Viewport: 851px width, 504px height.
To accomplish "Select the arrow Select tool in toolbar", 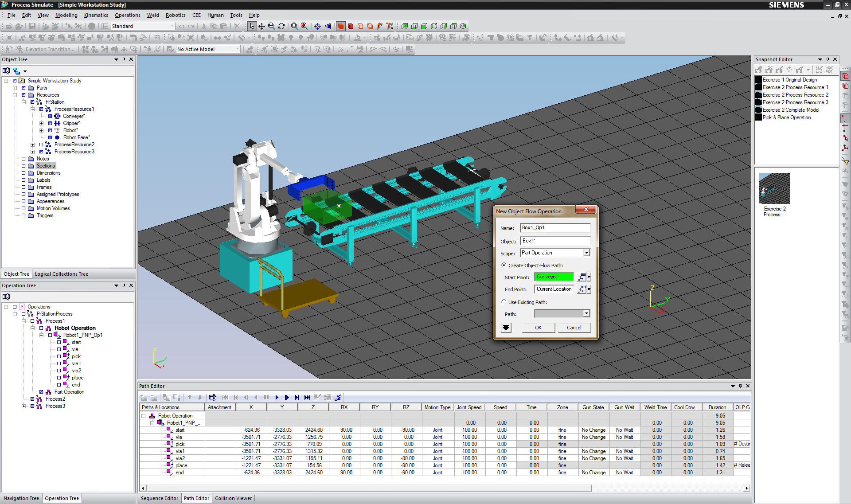I will [252, 26].
